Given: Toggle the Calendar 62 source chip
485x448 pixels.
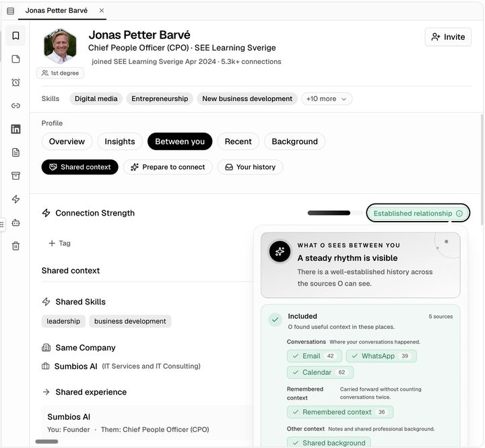Looking at the screenshot, I should 320,372.
